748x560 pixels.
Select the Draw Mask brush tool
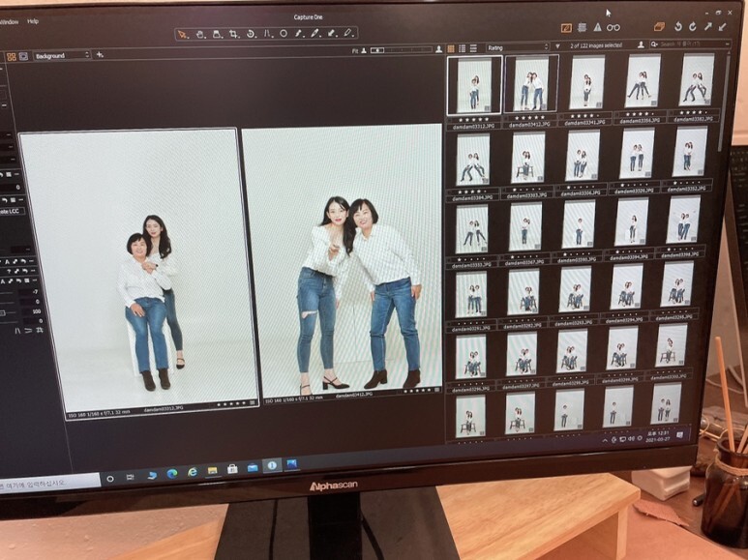(x=314, y=34)
